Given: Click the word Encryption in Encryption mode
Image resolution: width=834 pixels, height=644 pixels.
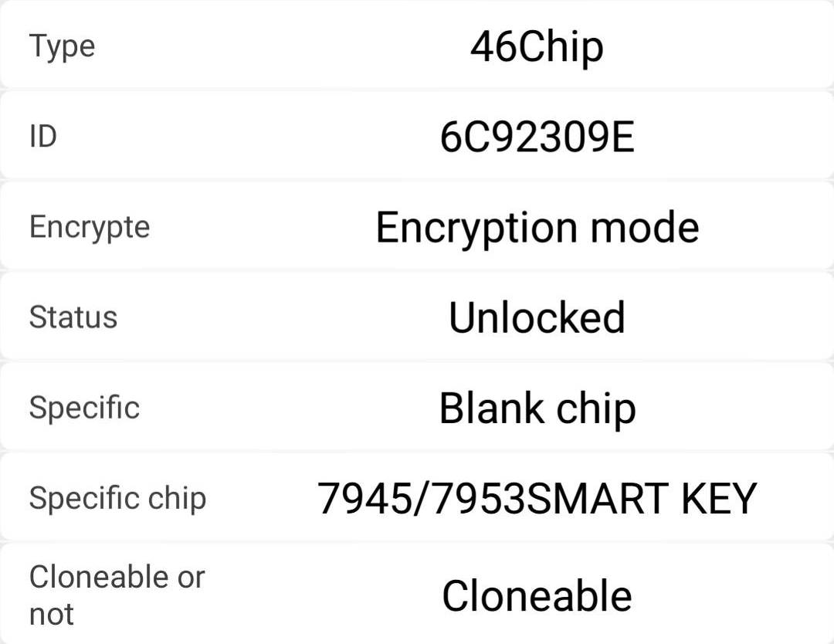Looking at the screenshot, I should coord(477,228).
